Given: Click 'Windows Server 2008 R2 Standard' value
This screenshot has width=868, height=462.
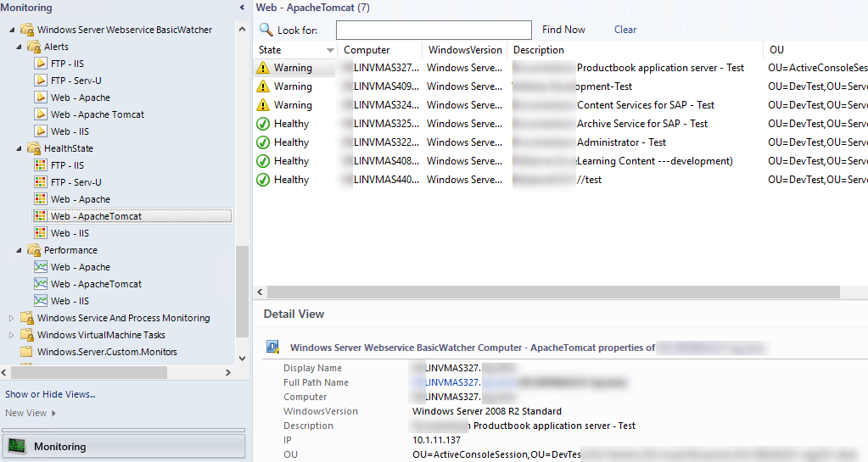Looking at the screenshot, I should [x=486, y=411].
